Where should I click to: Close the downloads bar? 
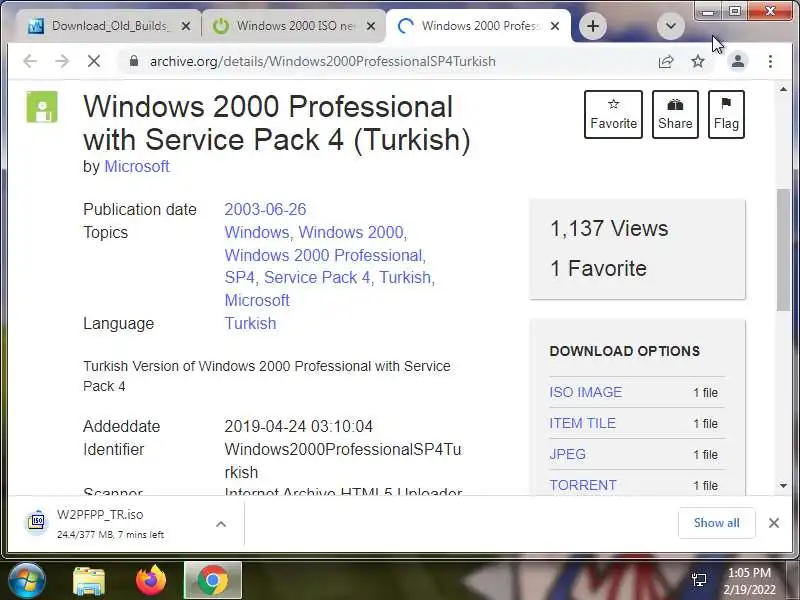coord(773,523)
